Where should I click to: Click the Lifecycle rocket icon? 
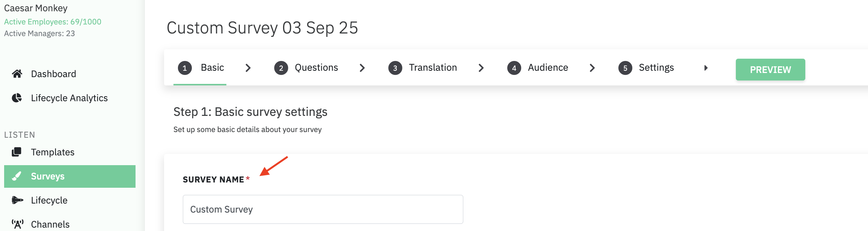pos(17,200)
